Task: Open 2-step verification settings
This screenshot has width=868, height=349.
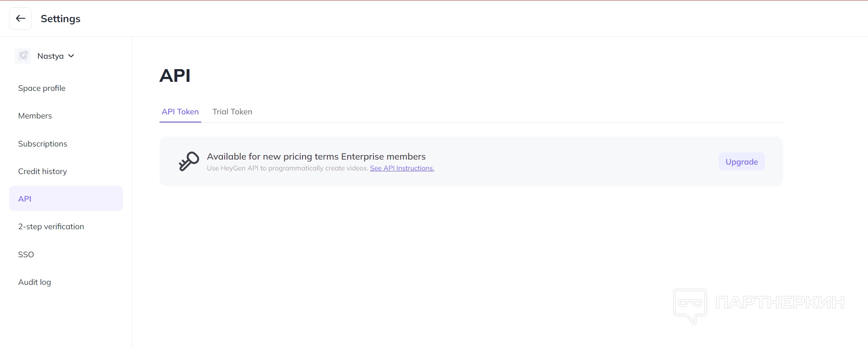Action: click(51, 226)
